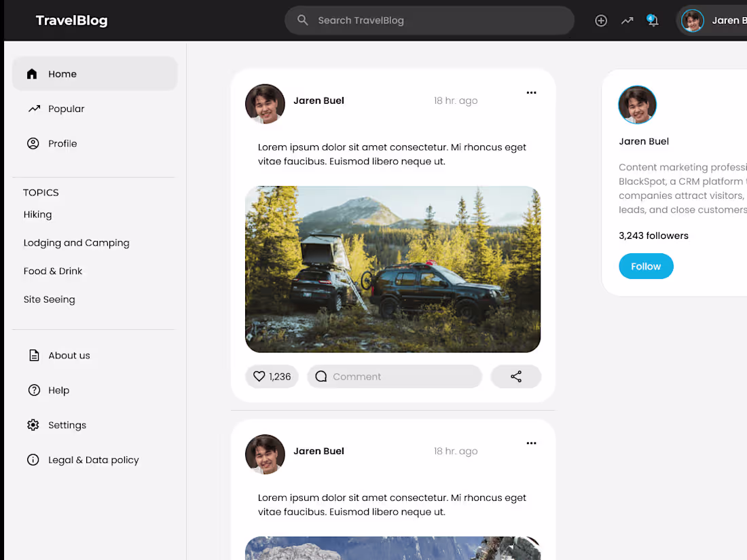This screenshot has height=560, width=747.
Task: Click the Popular trend icon in sidebar
Action: pos(34,109)
